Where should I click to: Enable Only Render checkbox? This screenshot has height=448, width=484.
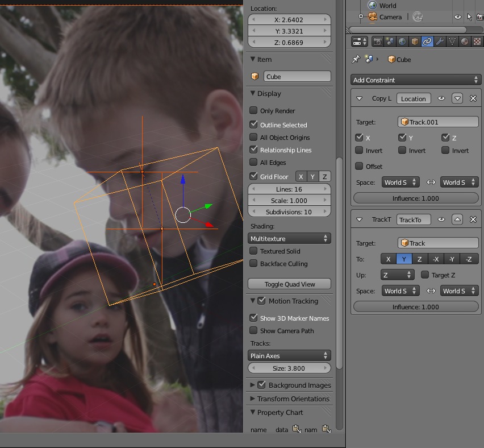click(x=253, y=110)
